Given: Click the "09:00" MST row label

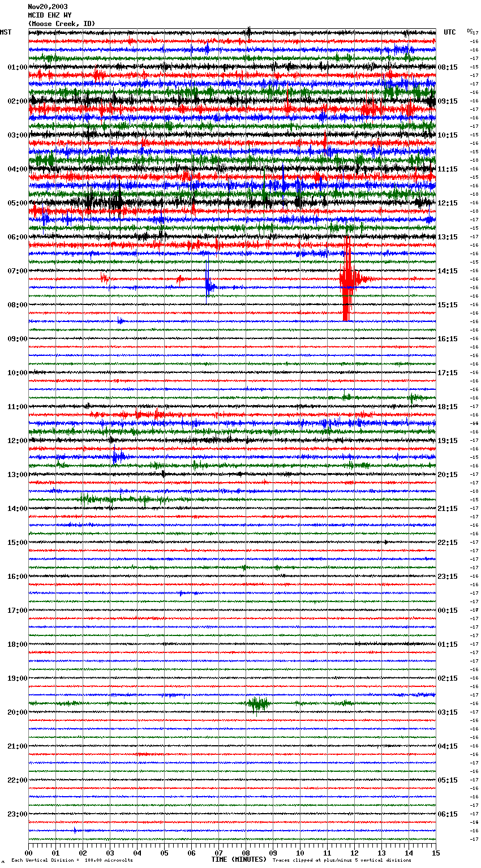Looking at the screenshot, I should [18, 339].
